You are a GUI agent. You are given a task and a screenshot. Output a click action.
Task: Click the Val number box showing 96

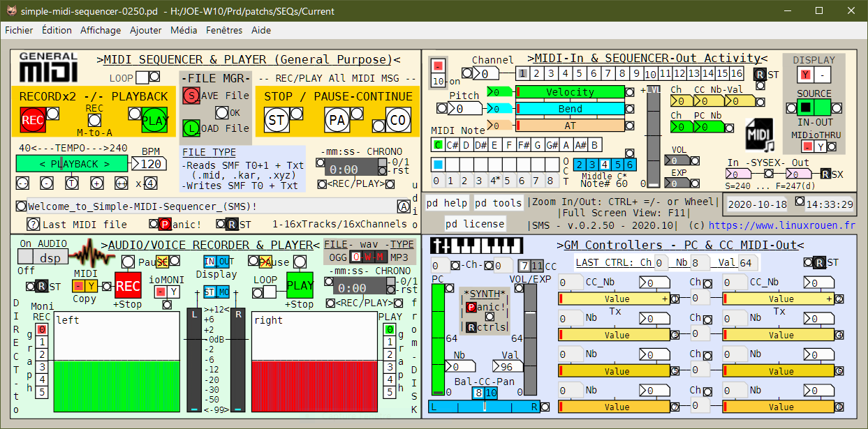[x=508, y=367]
